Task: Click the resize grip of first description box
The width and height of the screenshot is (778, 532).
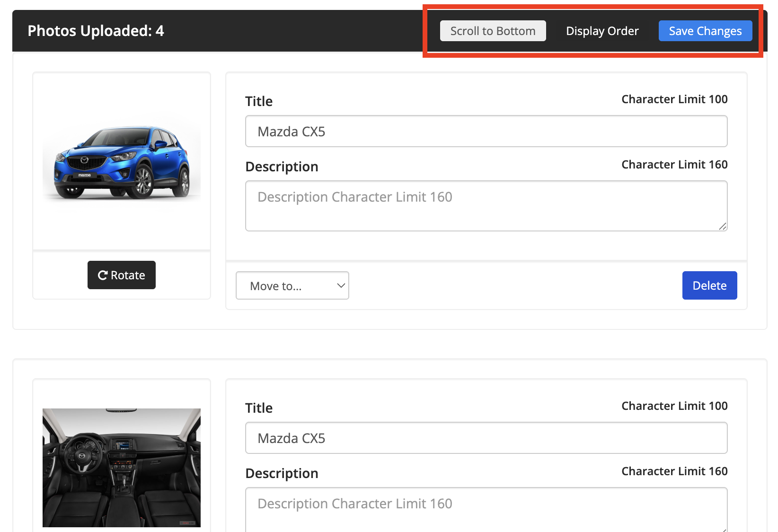Action: pos(723,227)
